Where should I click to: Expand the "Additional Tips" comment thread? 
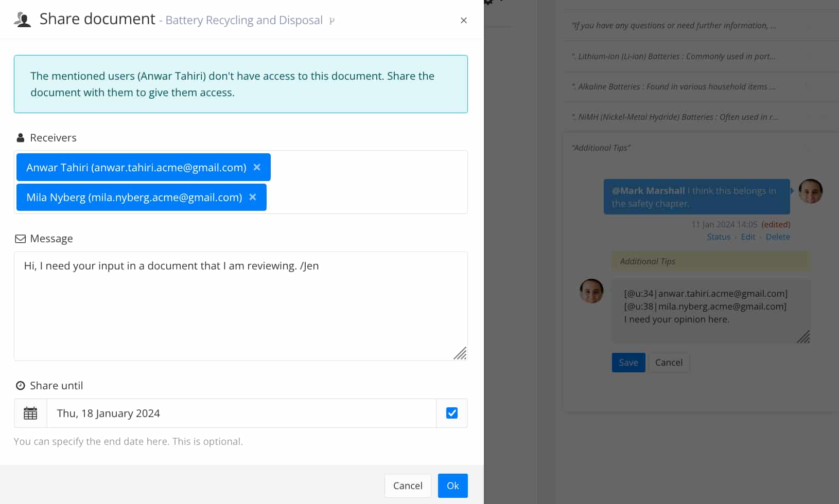click(x=601, y=148)
